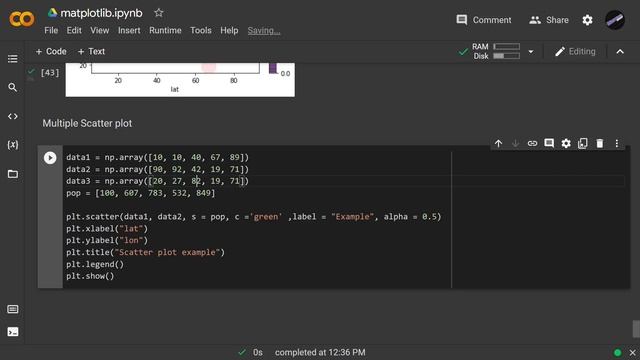640x360 pixels.
Task: Place cursor in data3 array line
Action: click(158, 181)
